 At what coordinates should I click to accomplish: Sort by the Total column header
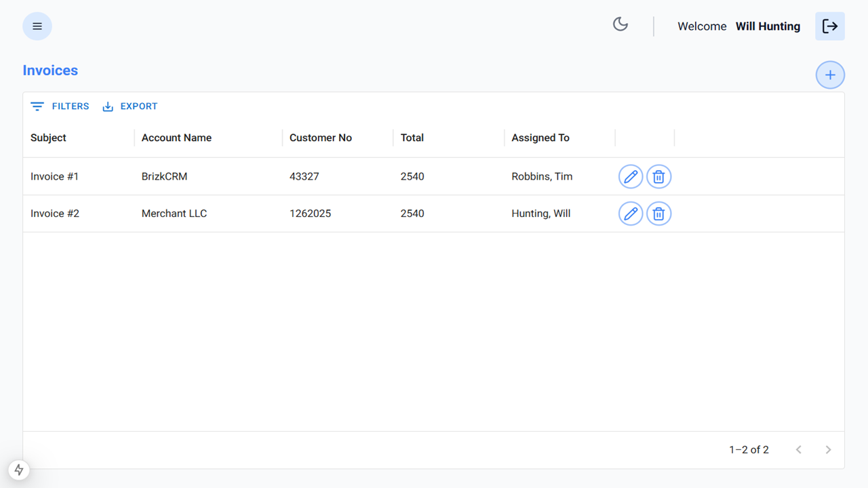(412, 138)
